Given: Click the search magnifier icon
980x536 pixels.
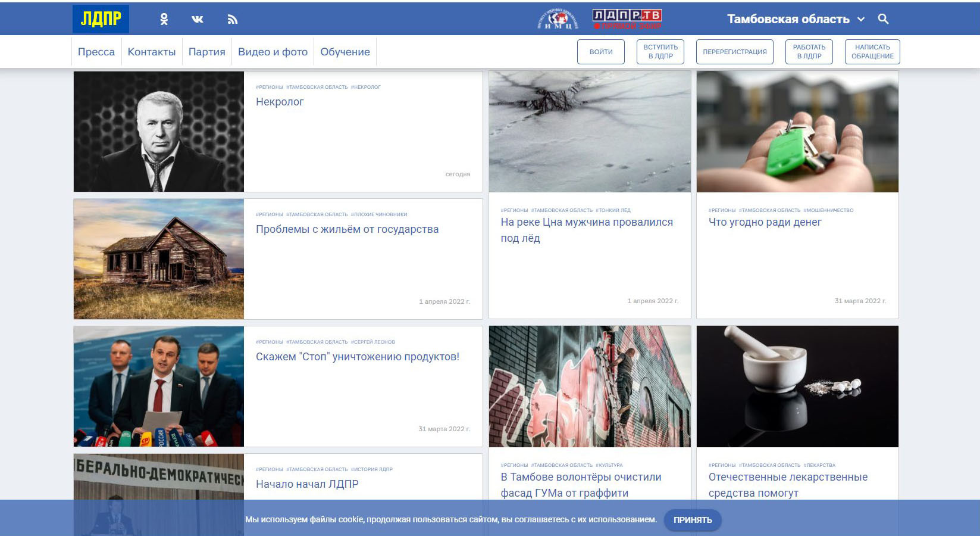Looking at the screenshot, I should click(x=883, y=19).
